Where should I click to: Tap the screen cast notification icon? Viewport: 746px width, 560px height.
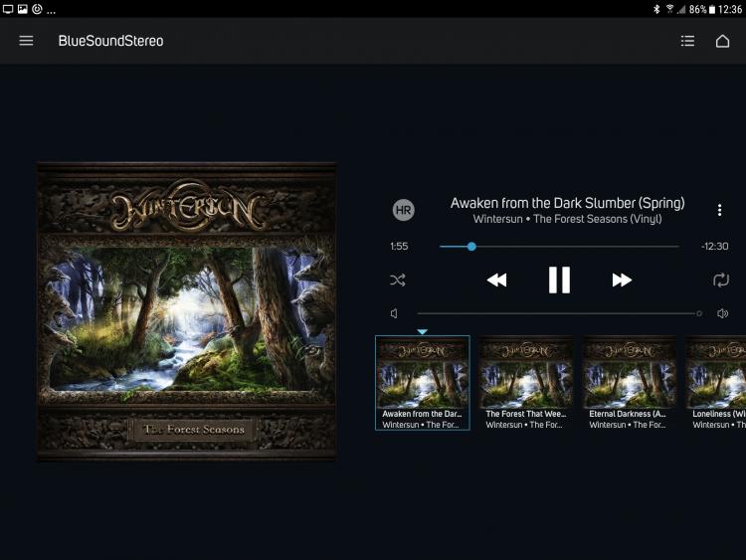(x=8, y=9)
